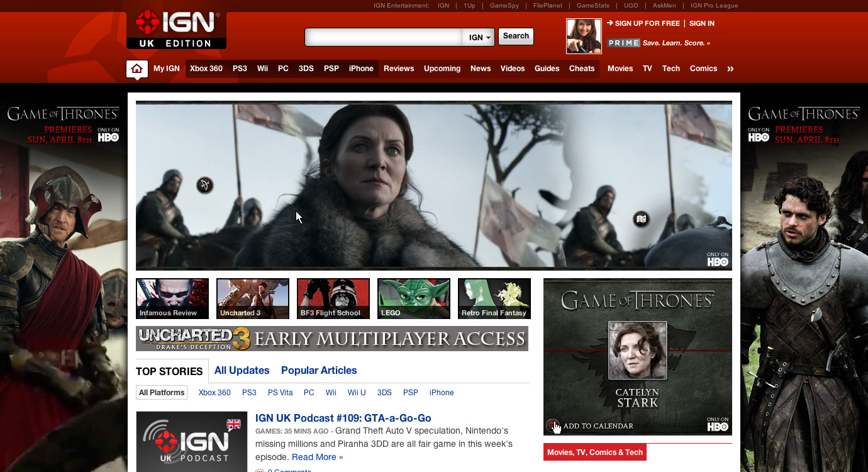The height and width of the screenshot is (472, 868).
Task: Switch to All Updates tab
Action: pos(242,371)
